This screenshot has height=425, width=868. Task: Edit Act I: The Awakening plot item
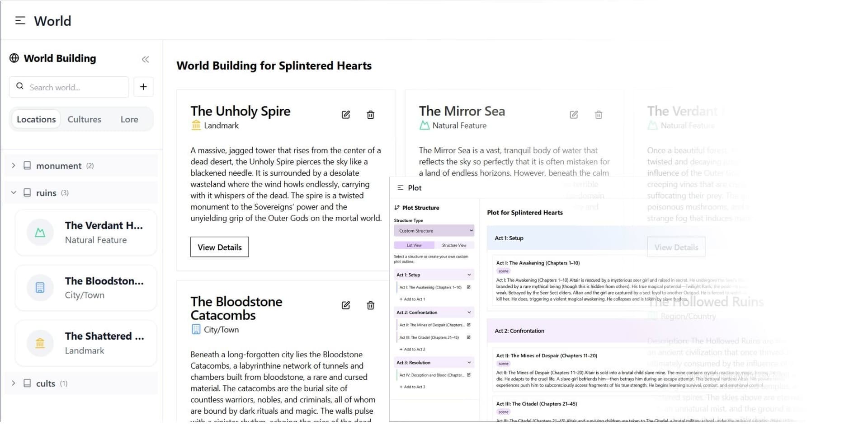tap(469, 287)
